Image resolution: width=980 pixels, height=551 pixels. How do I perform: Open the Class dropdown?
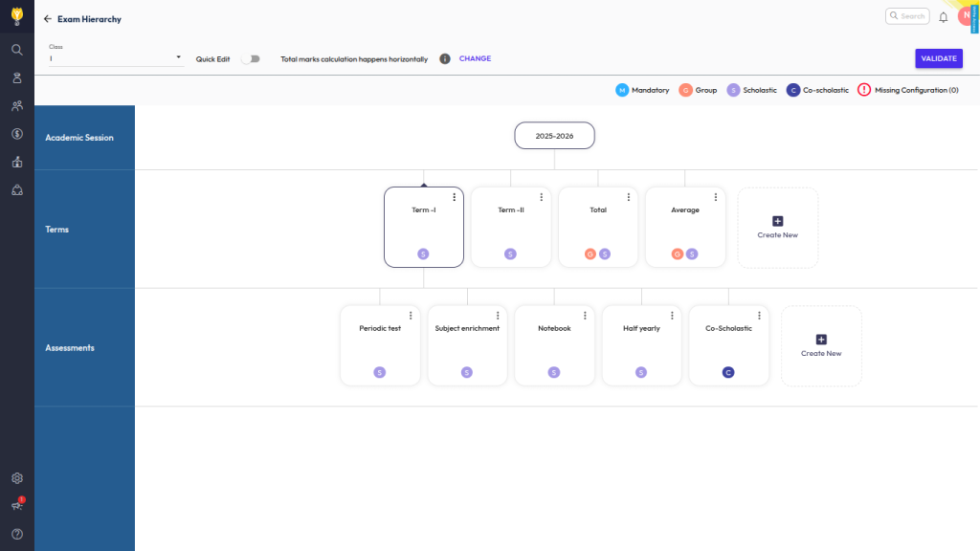coord(115,58)
